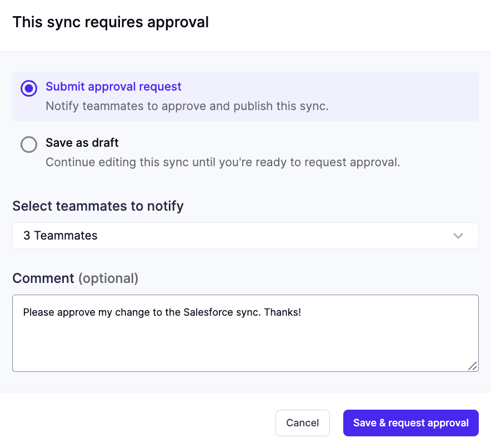491x448 pixels.
Task: Click the chevron arrow in the 3 Teammates field
Action: point(458,236)
